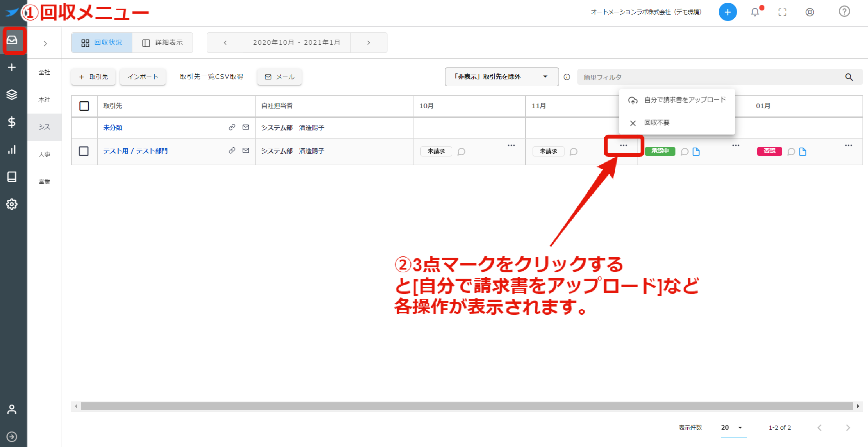The image size is (868, 447).
Task: Select 人事 department item
Action: click(x=44, y=155)
